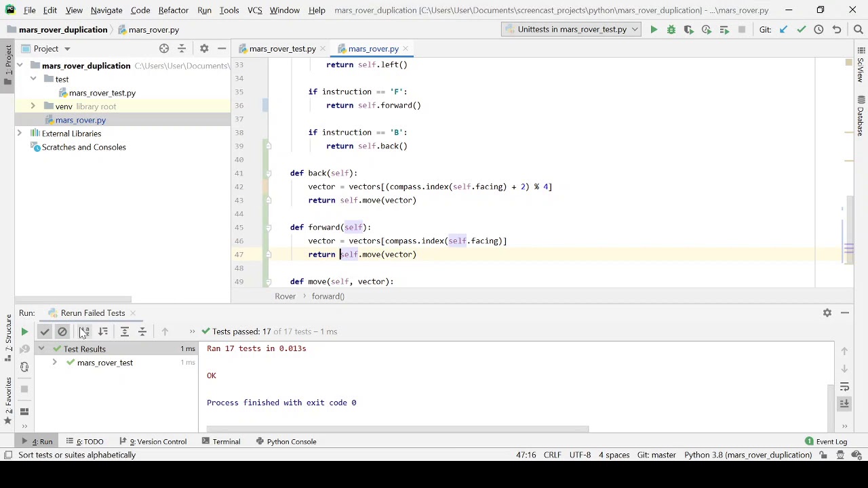The width and height of the screenshot is (868, 488).
Task: Collapse the Test Results node
Action: [x=41, y=349]
